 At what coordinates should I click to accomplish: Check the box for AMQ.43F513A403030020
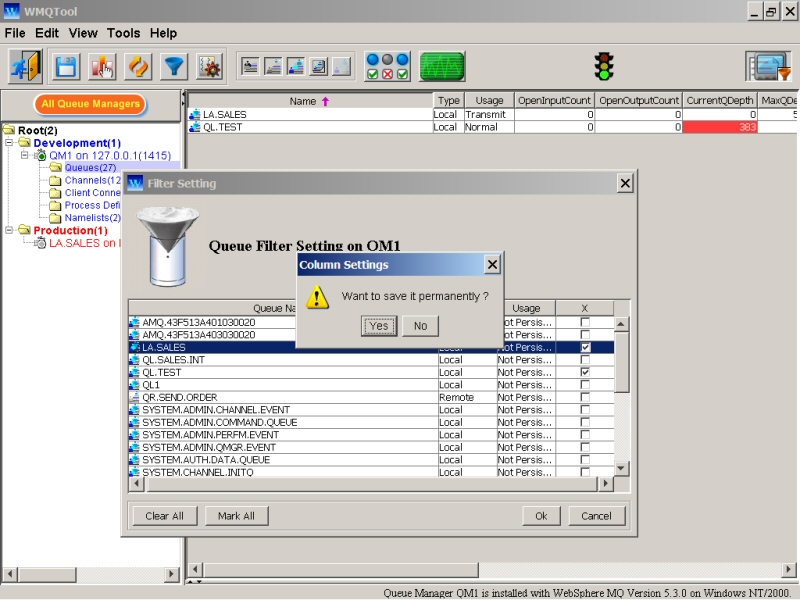[585, 335]
